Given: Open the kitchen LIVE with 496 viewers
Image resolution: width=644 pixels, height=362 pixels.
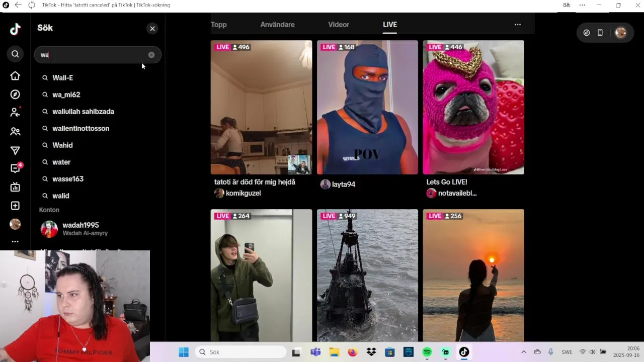Looking at the screenshot, I should click(261, 107).
